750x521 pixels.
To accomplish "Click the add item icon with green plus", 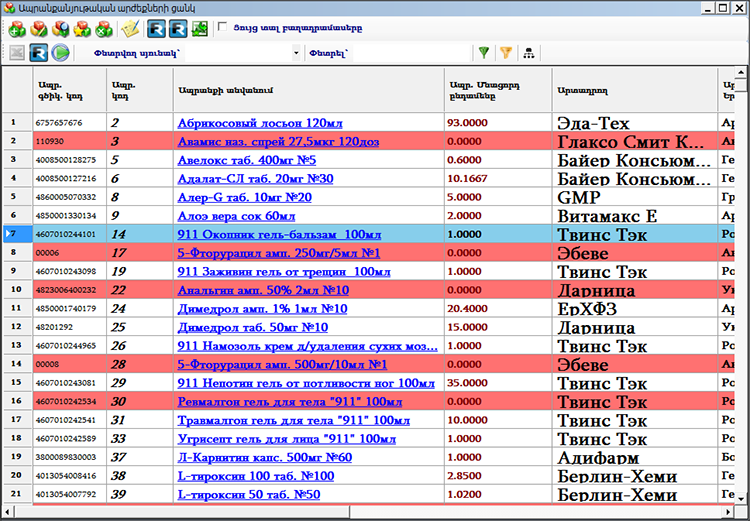I will tap(16, 29).
